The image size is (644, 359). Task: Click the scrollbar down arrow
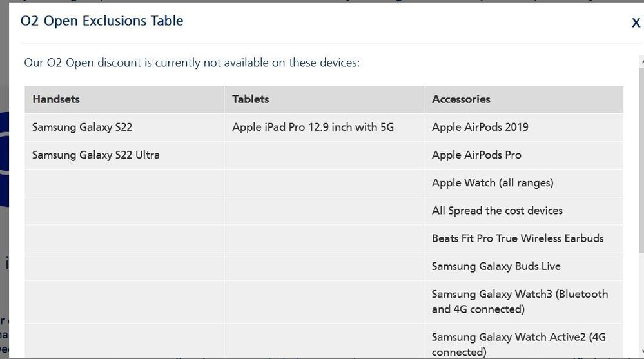click(642, 351)
